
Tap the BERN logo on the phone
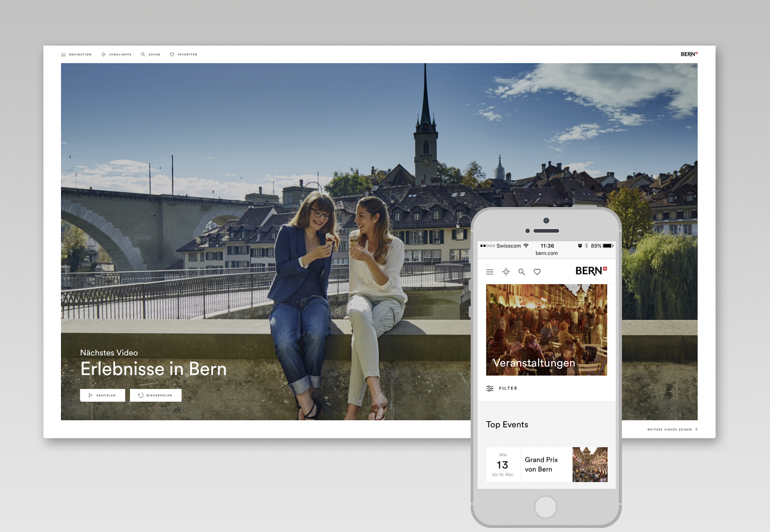[x=591, y=271]
